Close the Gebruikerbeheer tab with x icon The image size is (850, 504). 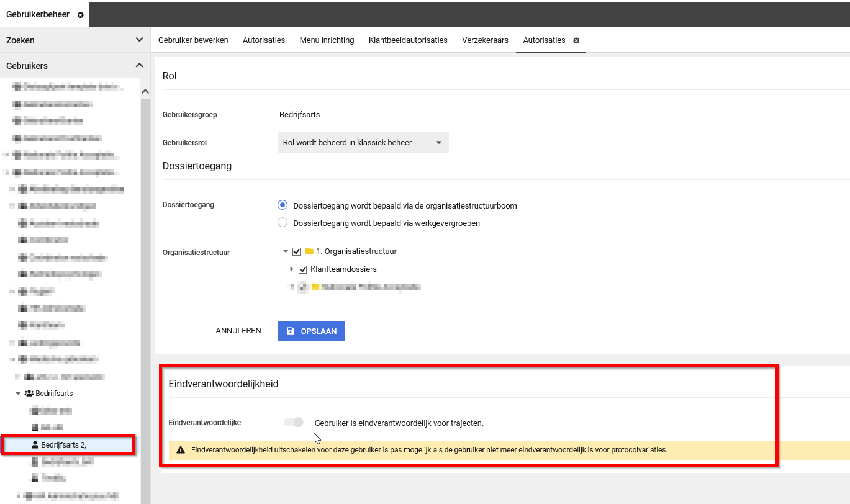(x=81, y=14)
